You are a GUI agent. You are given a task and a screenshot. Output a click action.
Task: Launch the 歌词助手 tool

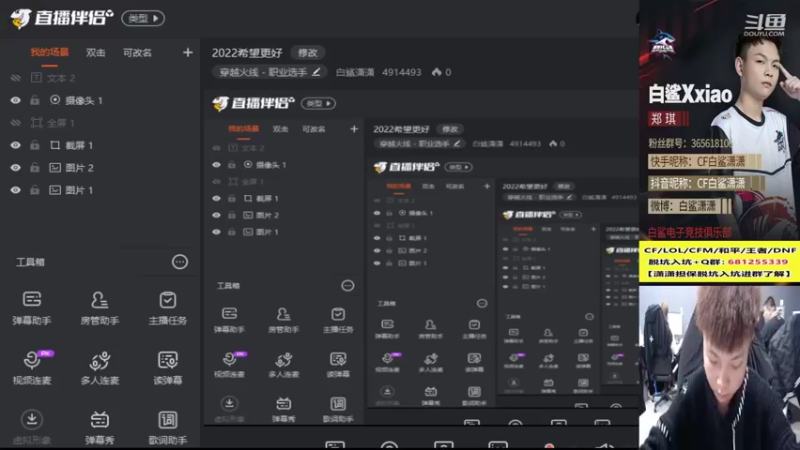pos(167,427)
